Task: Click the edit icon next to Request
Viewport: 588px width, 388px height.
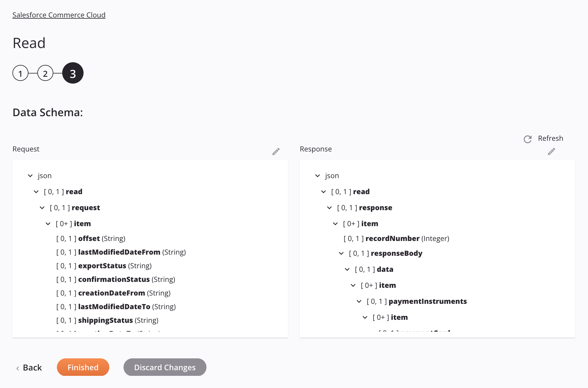Action: (x=276, y=151)
